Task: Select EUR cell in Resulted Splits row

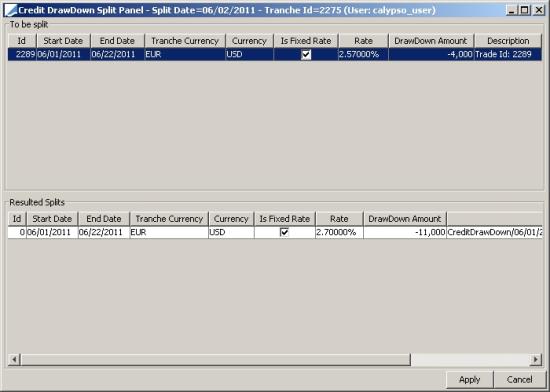Action: pos(169,232)
